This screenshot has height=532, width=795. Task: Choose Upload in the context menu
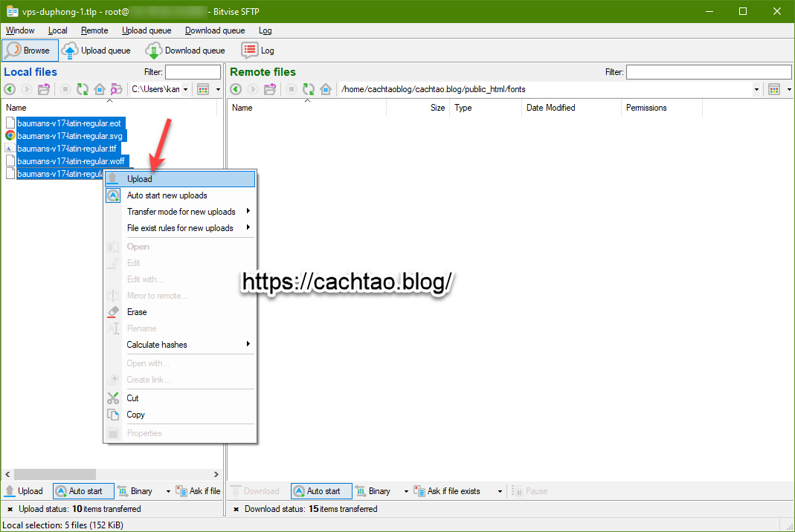pyautogui.click(x=180, y=179)
